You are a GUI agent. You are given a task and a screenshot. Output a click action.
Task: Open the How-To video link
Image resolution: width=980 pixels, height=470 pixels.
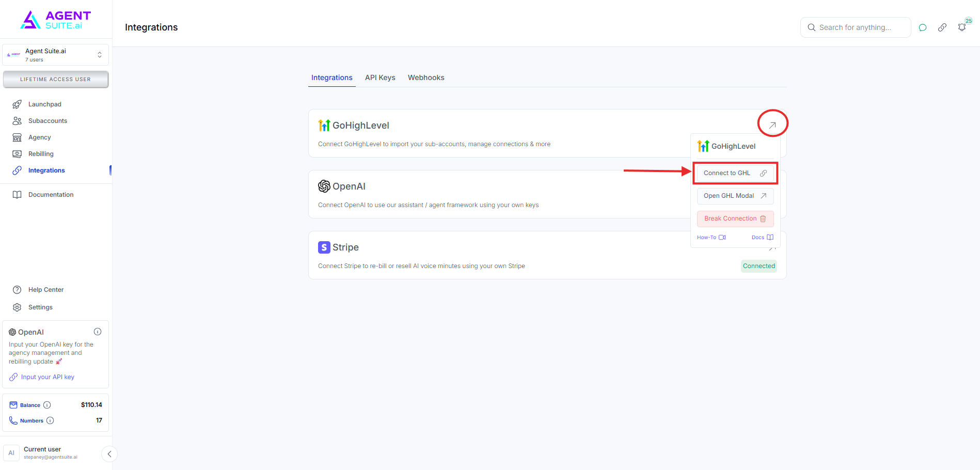click(x=712, y=238)
